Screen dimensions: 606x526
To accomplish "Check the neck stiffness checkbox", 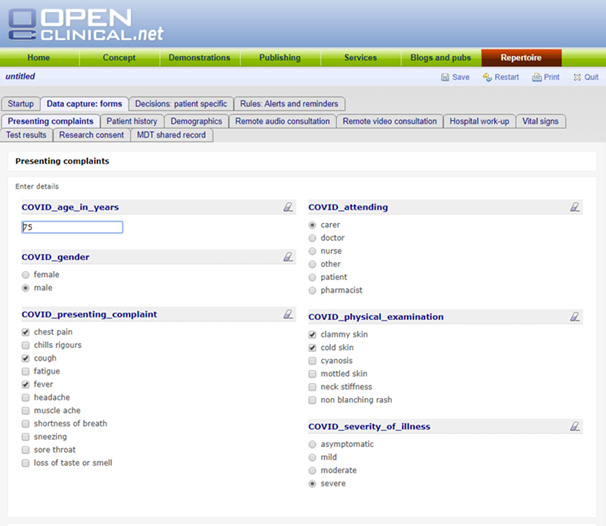I will [x=312, y=387].
